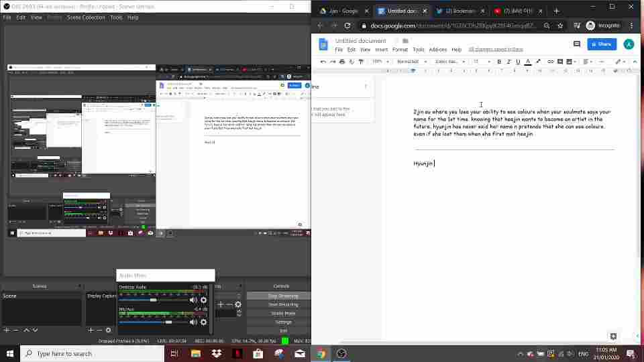Toggle Bold formatting in Docs toolbar
Screen dimensions: 644x362
click(x=499, y=62)
